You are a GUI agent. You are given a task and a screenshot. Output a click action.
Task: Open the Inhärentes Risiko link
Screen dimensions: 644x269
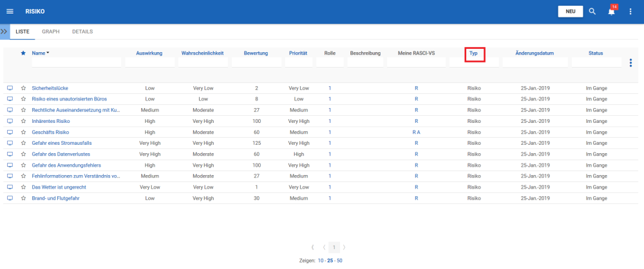(x=51, y=121)
